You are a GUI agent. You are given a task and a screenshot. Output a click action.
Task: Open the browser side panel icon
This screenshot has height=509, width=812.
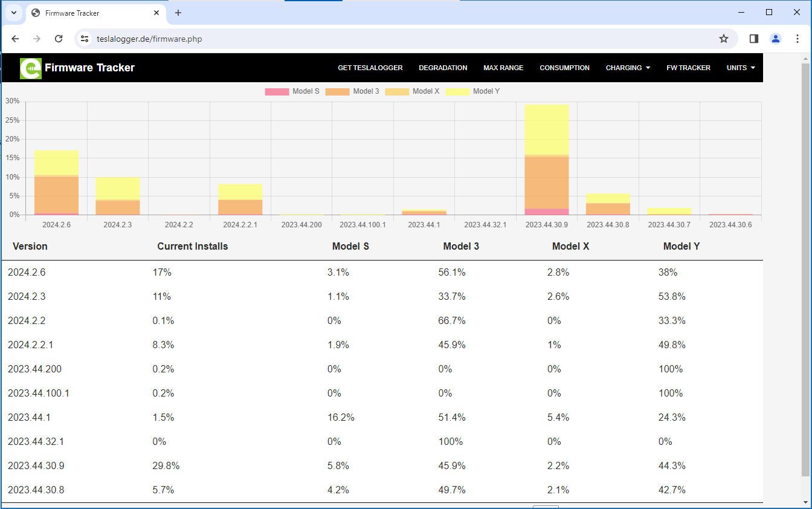tap(753, 39)
